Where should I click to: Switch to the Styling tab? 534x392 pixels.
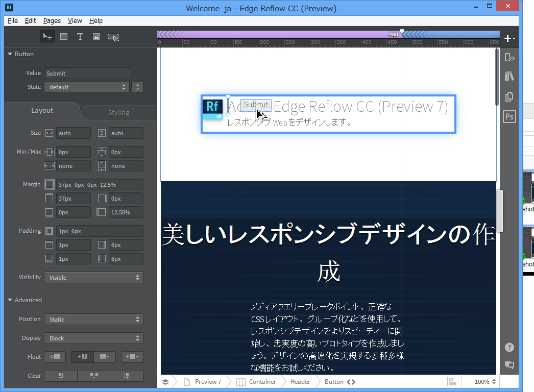[118, 112]
